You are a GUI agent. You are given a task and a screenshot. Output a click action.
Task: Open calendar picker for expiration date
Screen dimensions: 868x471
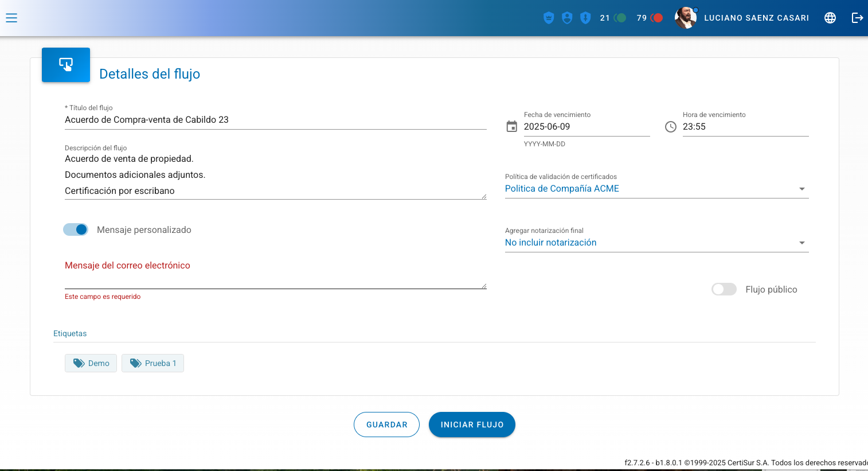(512, 127)
